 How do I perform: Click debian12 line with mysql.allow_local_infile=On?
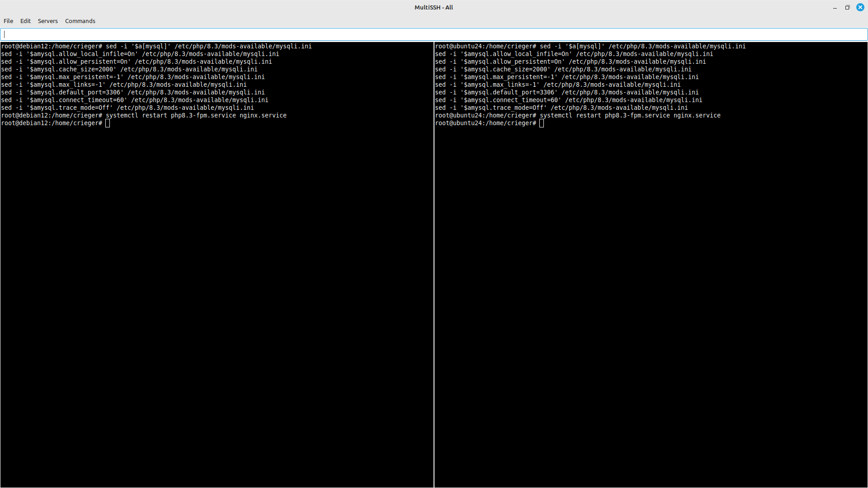[x=140, y=54]
